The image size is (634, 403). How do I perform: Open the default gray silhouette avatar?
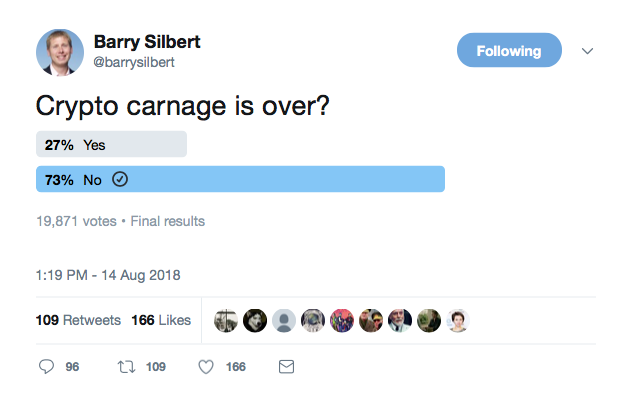click(x=284, y=321)
